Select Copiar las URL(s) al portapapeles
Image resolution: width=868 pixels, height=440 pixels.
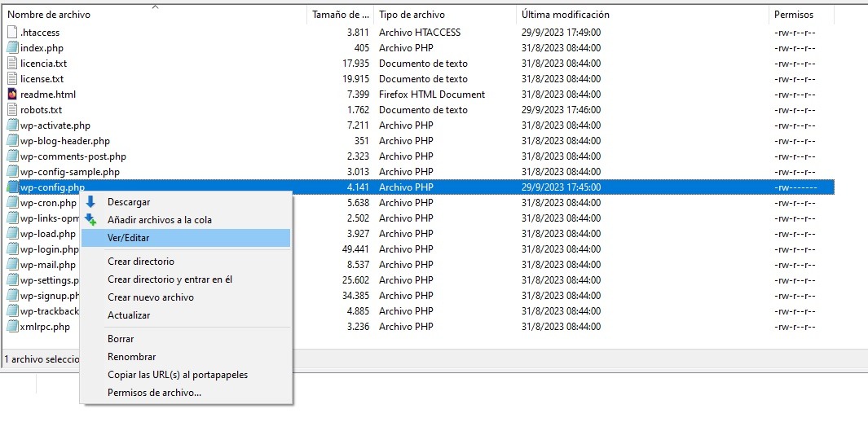[x=178, y=375]
